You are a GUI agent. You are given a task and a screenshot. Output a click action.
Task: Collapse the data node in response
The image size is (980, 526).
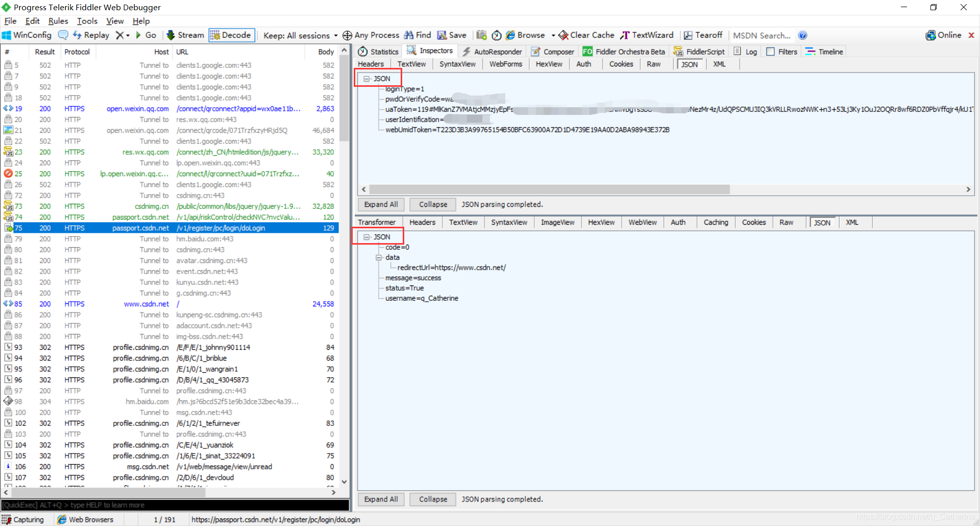tap(379, 257)
